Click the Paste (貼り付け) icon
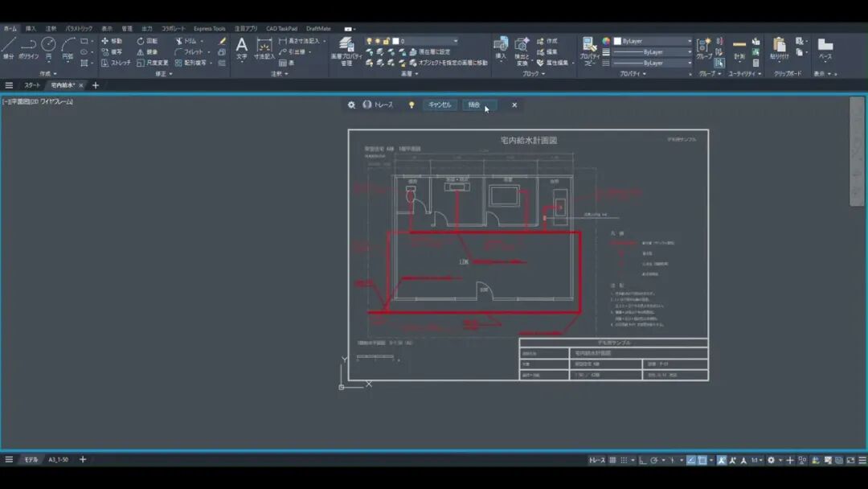The width and height of the screenshot is (868, 489). click(x=780, y=47)
